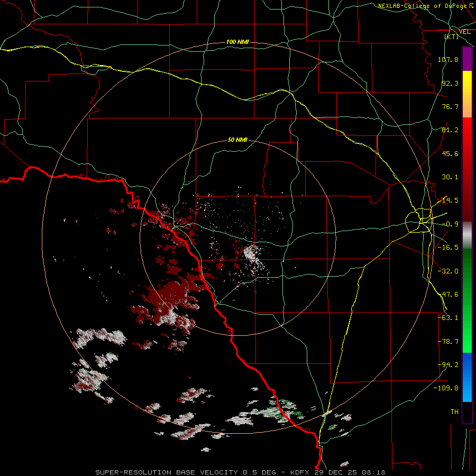The image size is (476, 476).
Task: Click the yellow-orange segment of the color bar
Action: click(x=467, y=94)
